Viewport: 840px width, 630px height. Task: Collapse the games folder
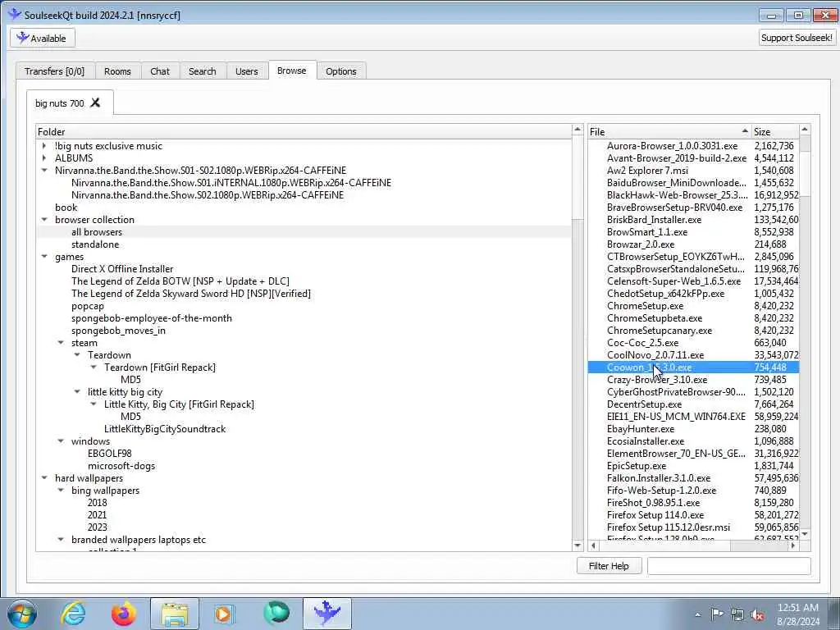[44, 257]
